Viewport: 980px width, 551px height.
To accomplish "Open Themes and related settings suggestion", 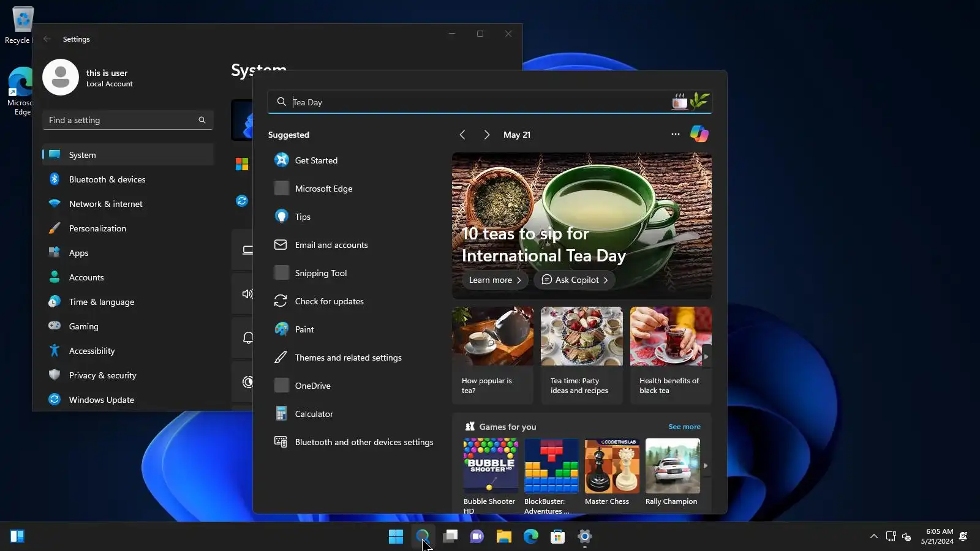I will click(x=354, y=358).
